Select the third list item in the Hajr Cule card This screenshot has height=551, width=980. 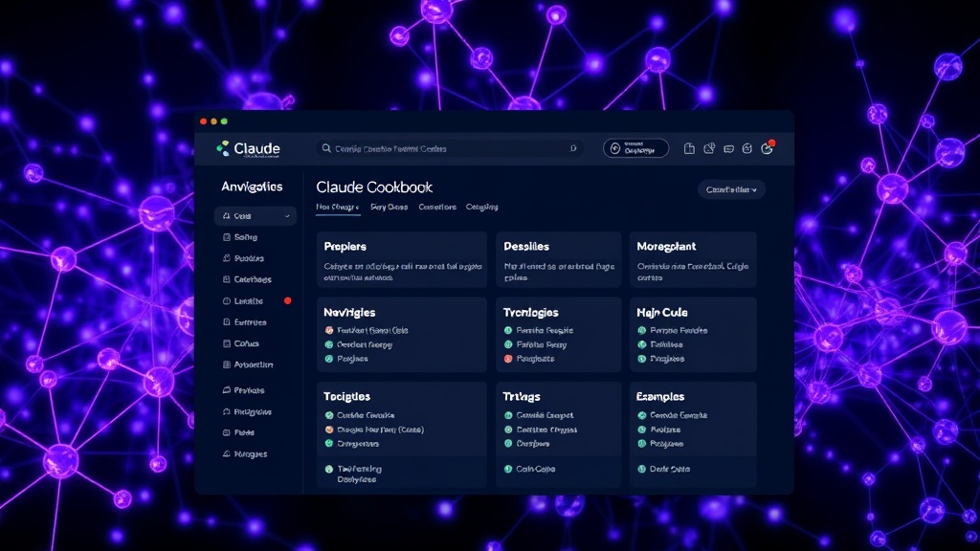pos(660,359)
